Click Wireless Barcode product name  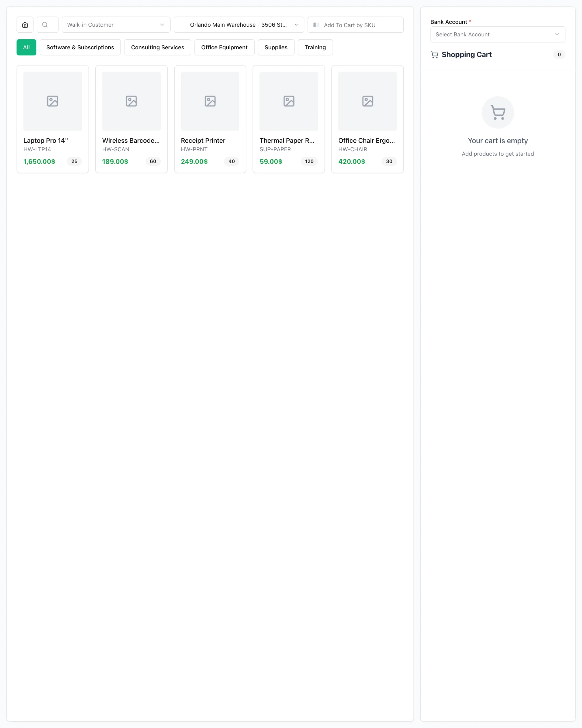point(131,140)
